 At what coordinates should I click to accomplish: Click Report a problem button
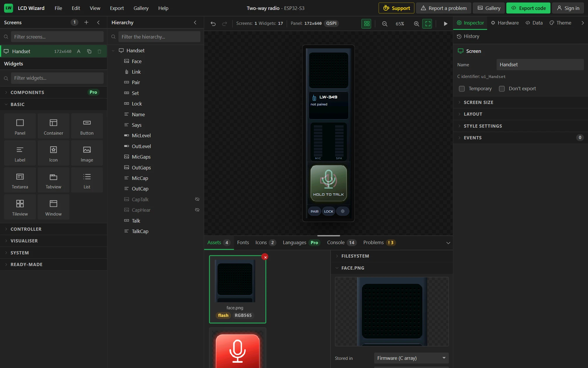[444, 8]
